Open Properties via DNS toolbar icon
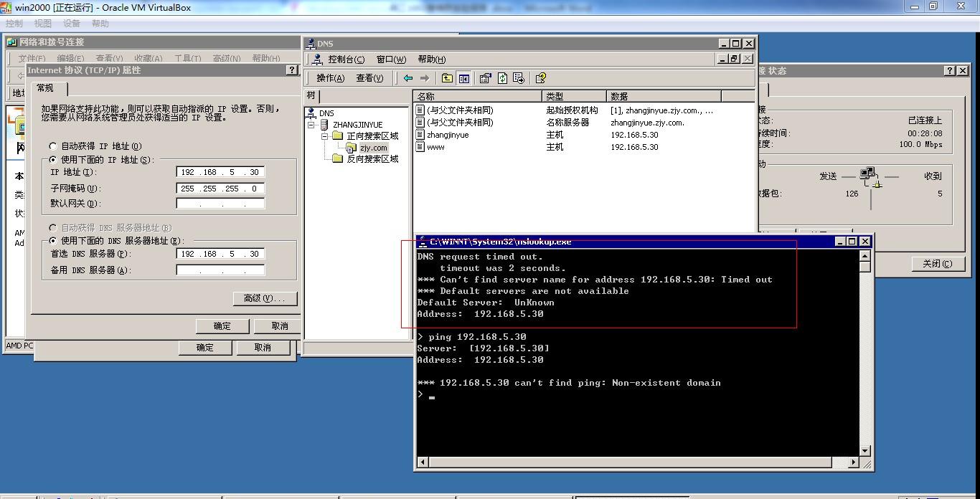Viewport: 980px width, 499px height. click(x=486, y=78)
